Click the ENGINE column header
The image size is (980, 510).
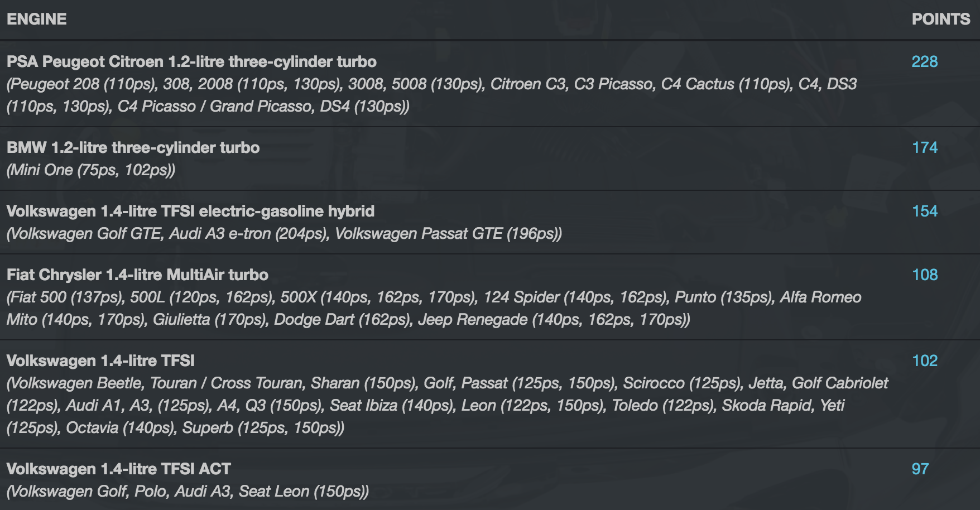point(37,20)
